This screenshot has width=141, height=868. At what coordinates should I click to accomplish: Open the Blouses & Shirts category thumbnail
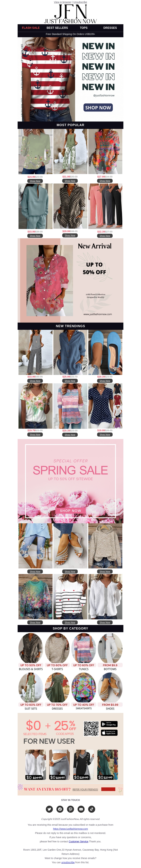coord(31,648)
